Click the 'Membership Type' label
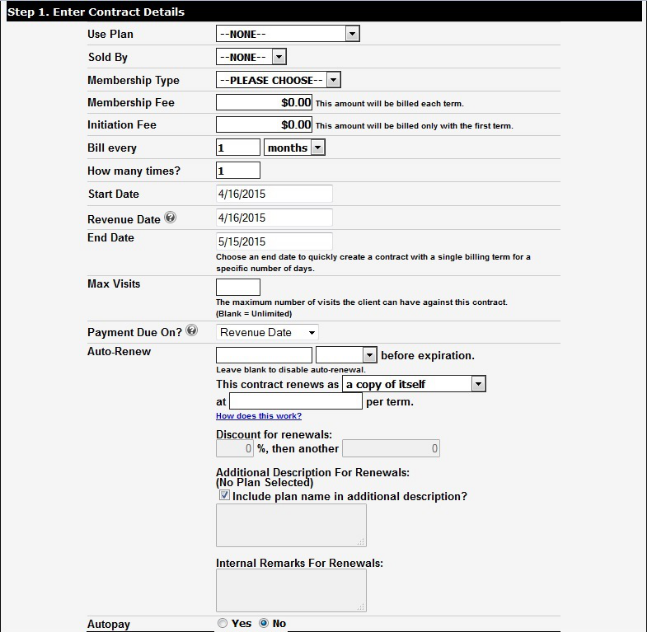The height and width of the screenshot is (632, 647). pyautogui.click(x=133, y=80)
